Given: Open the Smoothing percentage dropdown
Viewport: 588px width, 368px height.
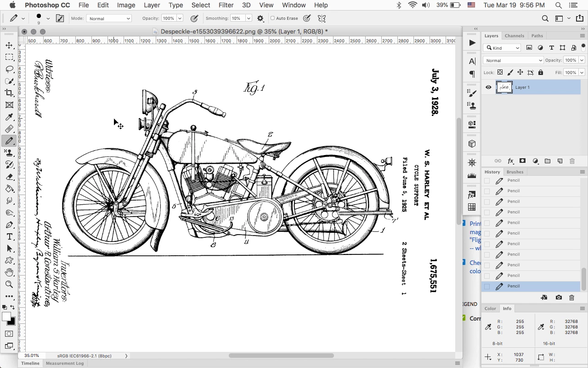Looking at the screenshot, I should point(249,18).
